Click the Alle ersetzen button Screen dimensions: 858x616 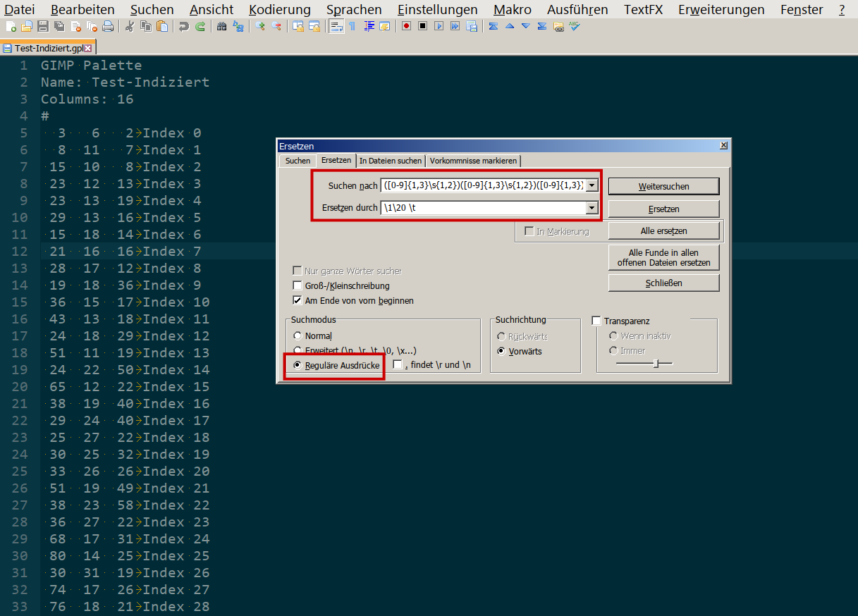click(x=663, y=230)
